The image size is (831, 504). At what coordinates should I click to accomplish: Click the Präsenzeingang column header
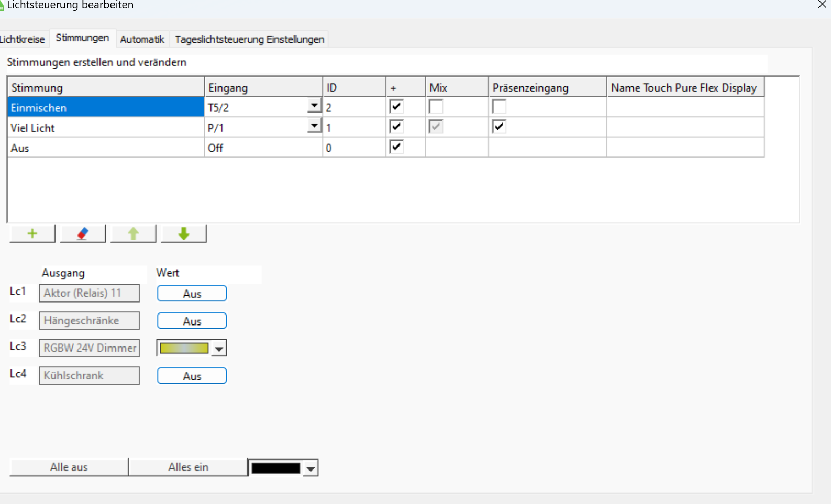(547, 87)
